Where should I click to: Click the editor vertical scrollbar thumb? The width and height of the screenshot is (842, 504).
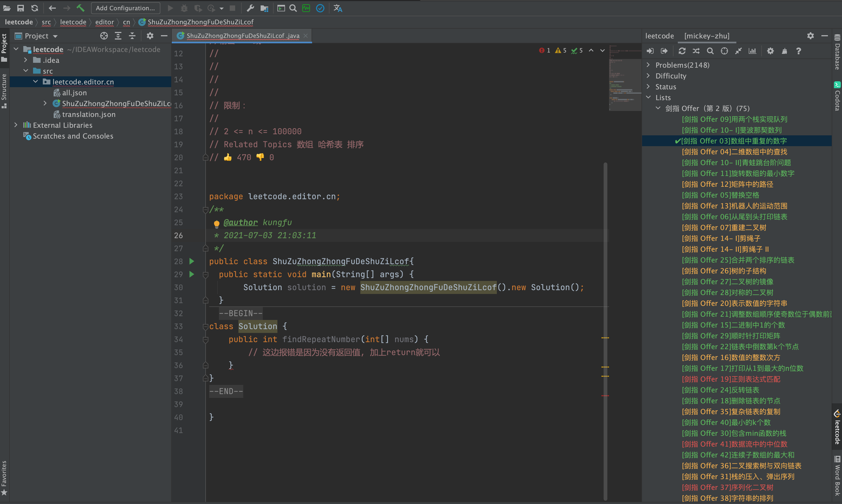605,306
